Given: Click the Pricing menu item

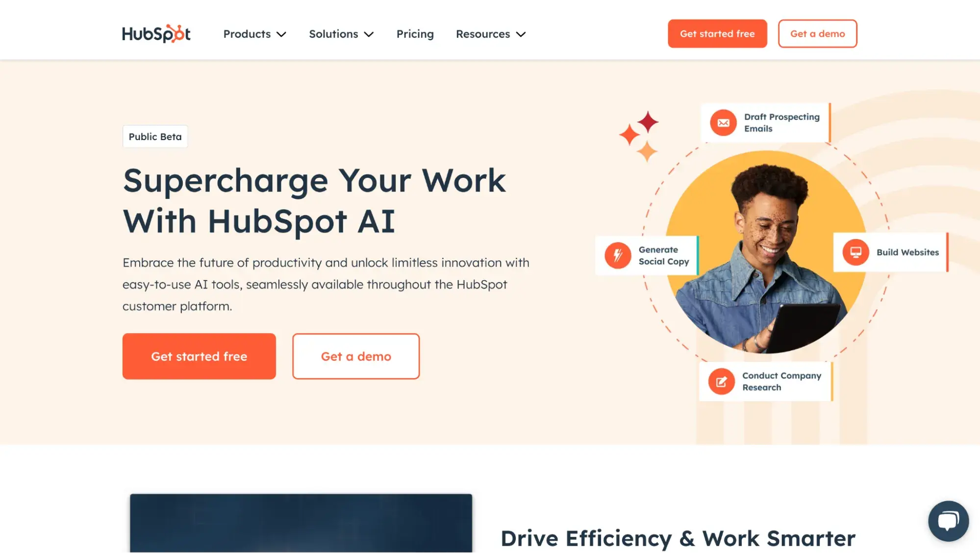Looking at the screenshot, I should pyautogui.click(x=415, y=34).
